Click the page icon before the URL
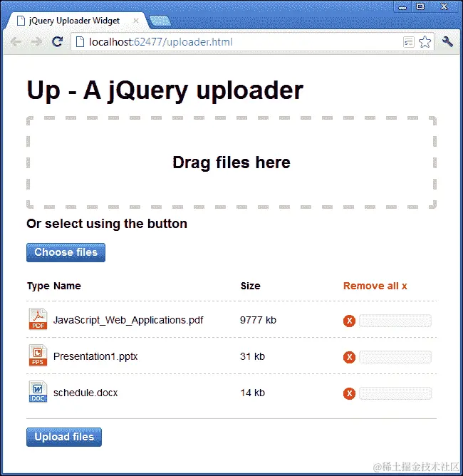This screenshot has height=476, width=463. (x=80, y=42)
